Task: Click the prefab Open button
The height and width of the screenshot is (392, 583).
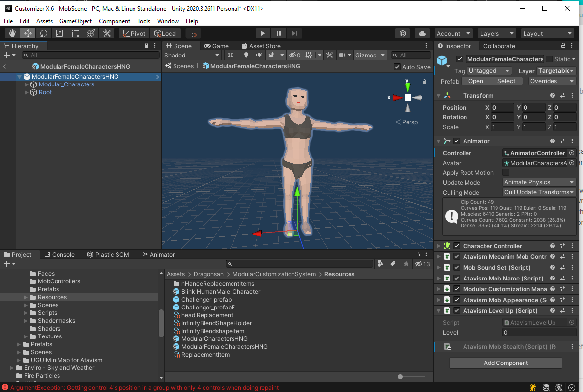Action: 475,81
